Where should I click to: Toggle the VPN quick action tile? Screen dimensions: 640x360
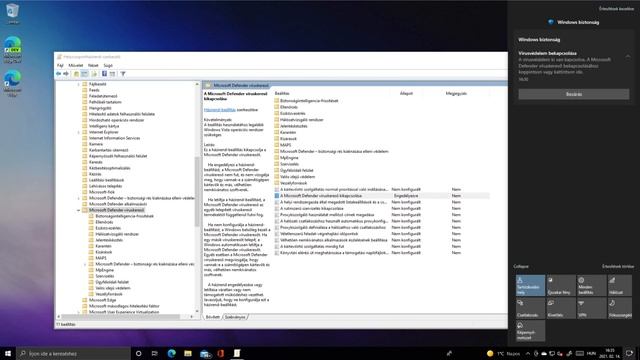click(x=591, y=308)
